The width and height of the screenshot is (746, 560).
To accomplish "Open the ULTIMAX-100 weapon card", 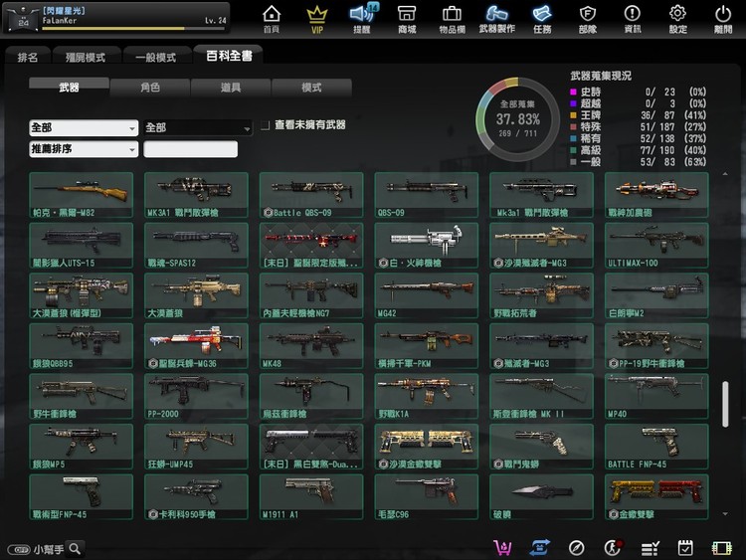I will 656,246.
